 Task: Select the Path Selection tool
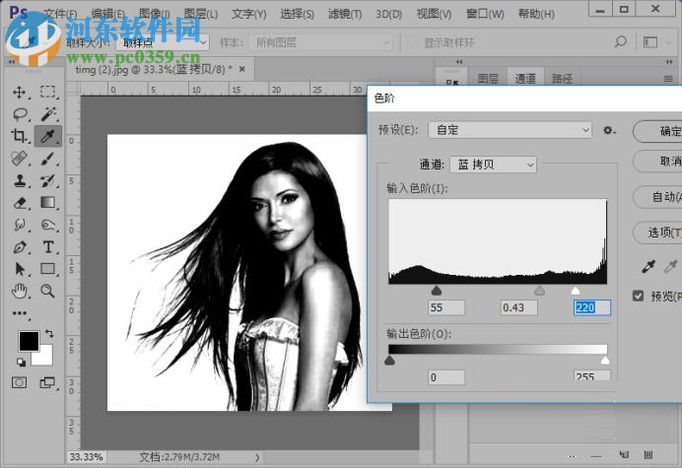coord(20,269)
